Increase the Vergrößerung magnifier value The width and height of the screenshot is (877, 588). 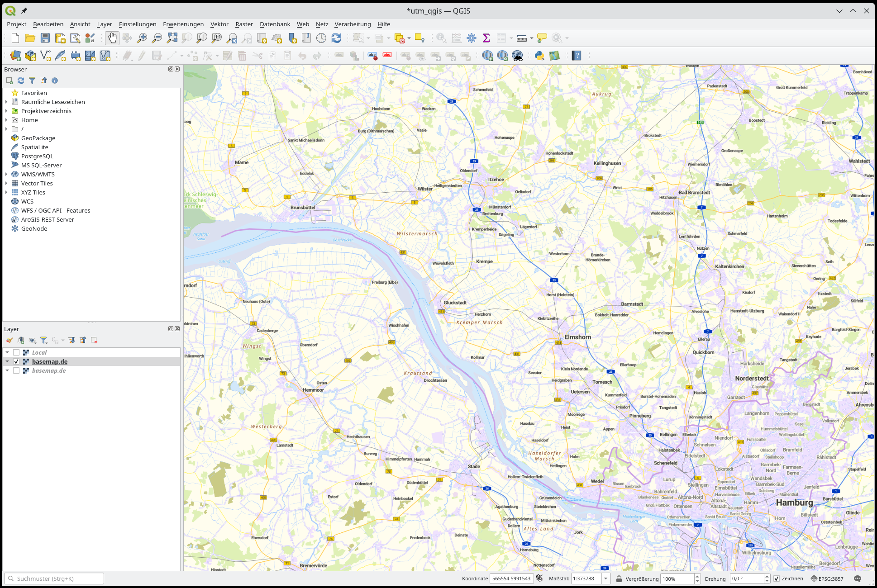click(x=697, y=576)
